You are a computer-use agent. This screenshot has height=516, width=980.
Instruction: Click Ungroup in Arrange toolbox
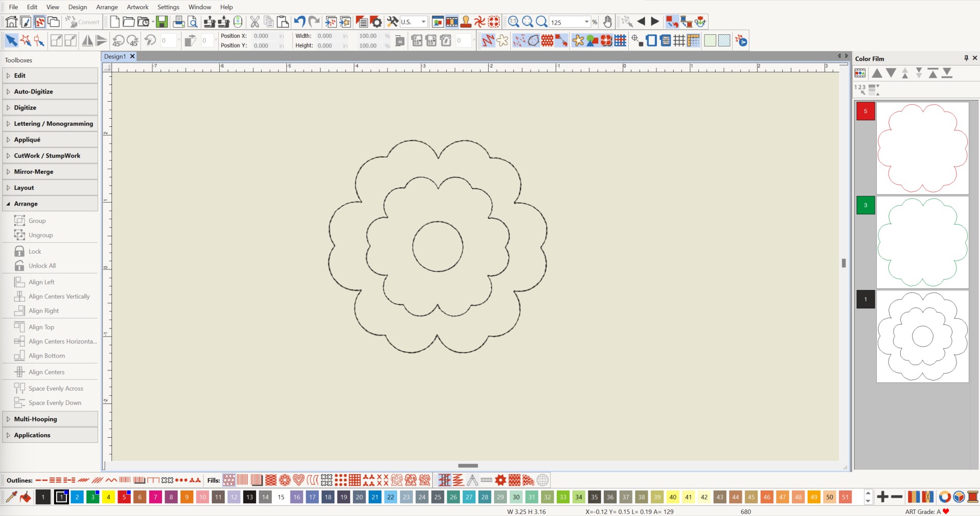[x=40, y=235]
